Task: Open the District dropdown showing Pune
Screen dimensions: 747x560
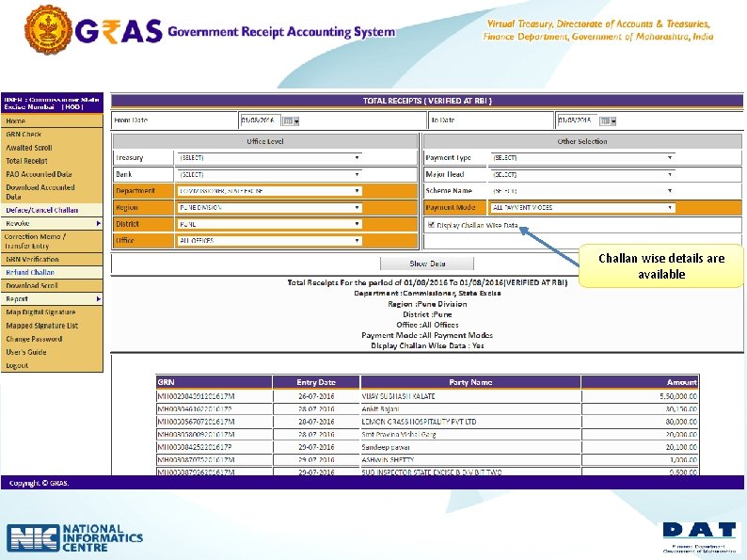Action: 269,224
